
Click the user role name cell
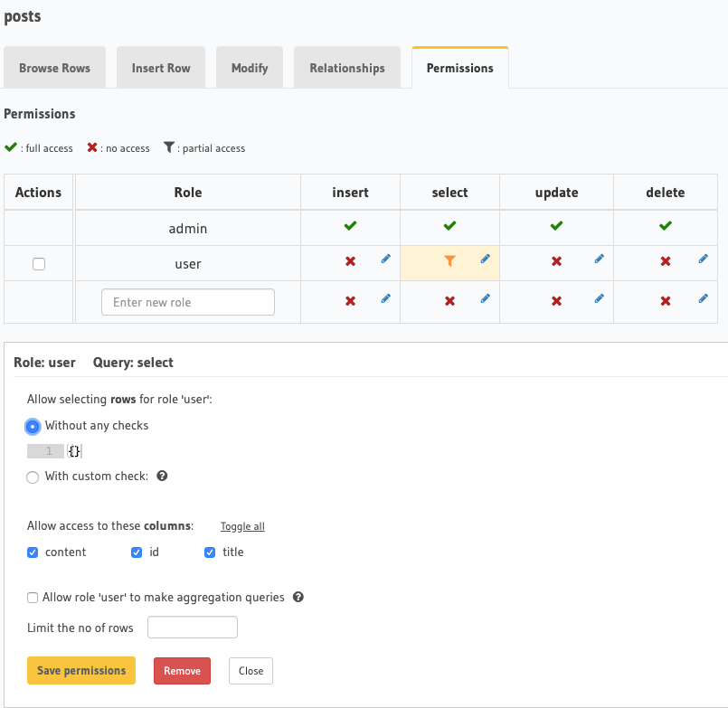point(188,264)
